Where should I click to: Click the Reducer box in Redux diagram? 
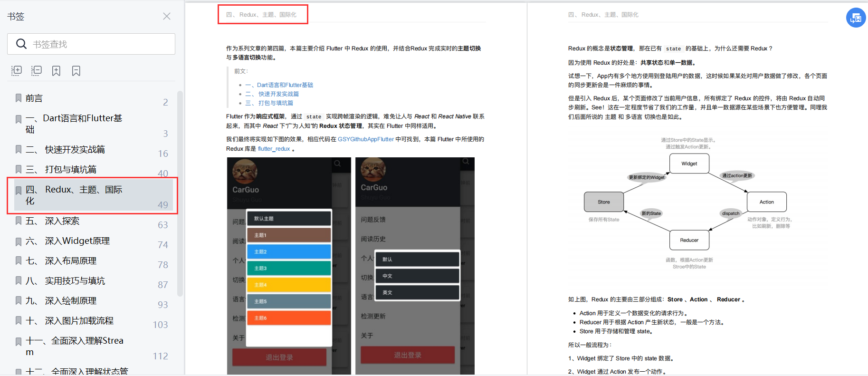click(689, 240)
